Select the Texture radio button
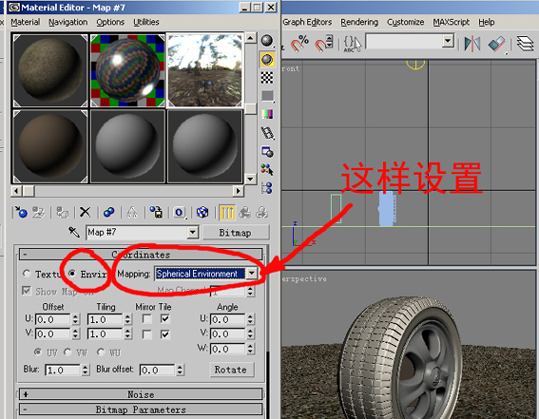This screenshot has width=539, height=419. (x=26, y=274)
